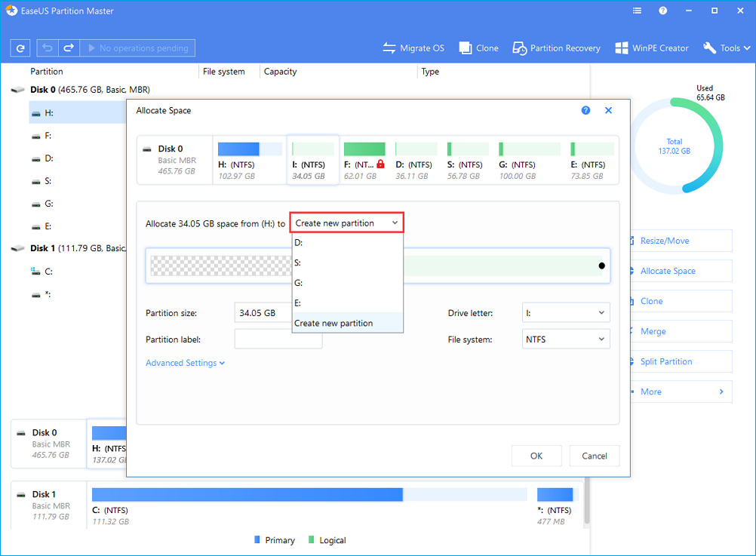Click the help icon in Allocate Space dialog

pyautogui.click(x=585, y=110)
